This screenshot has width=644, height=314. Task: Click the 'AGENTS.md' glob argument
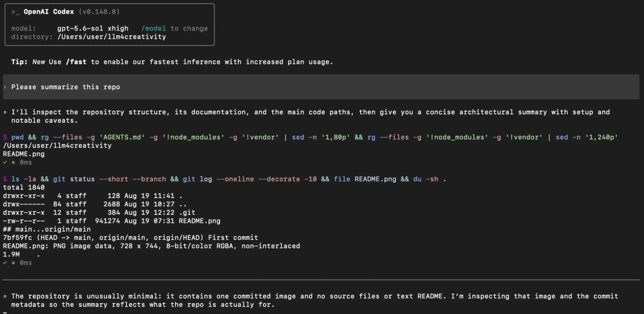(x=122, y=137)
